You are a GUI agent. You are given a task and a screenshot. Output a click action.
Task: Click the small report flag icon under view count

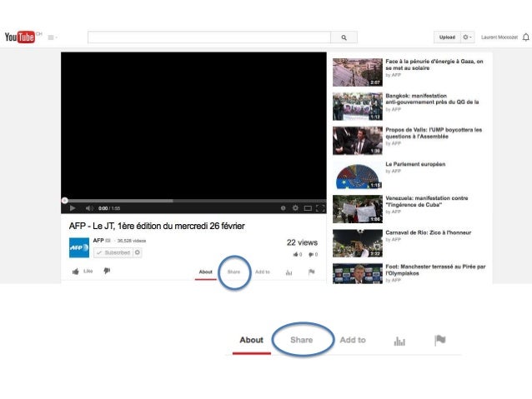pyautogui.click(x=312, y=272)
